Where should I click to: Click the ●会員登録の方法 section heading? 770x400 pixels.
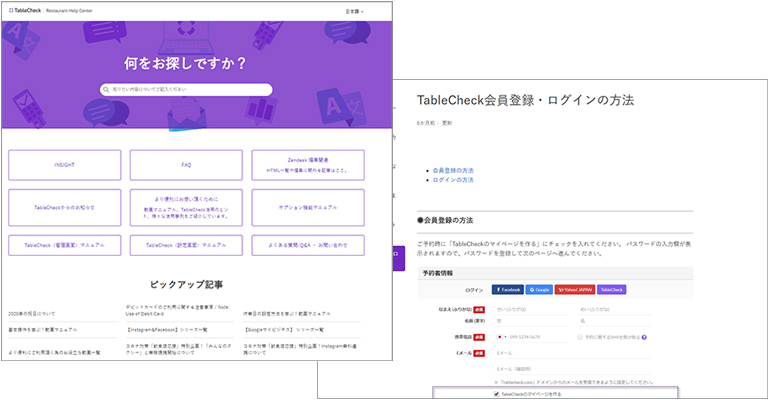pyautogui.click(x=445, y=220)
